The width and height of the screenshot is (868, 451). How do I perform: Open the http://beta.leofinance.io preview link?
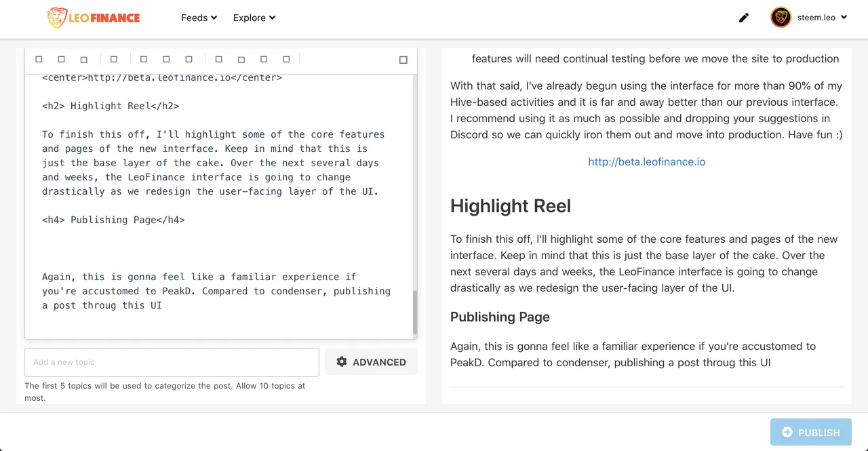[x=647, y=162]
